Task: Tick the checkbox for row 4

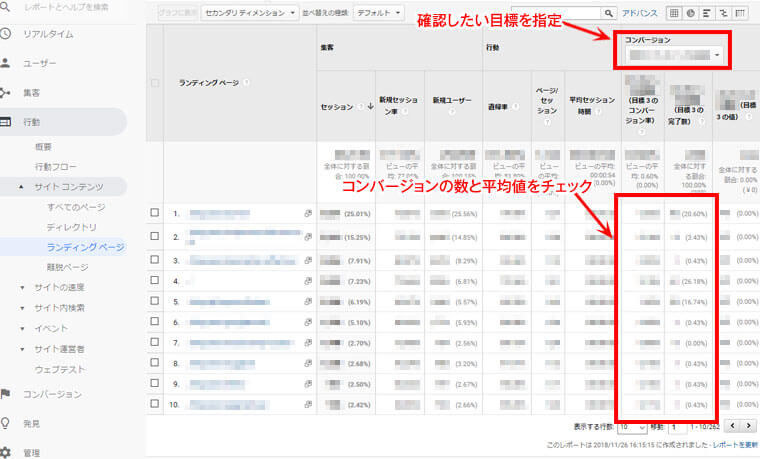Action: click(x=155, y=280)
